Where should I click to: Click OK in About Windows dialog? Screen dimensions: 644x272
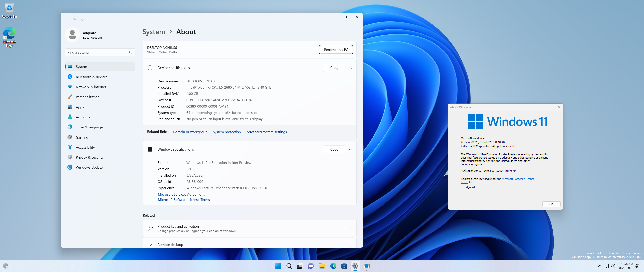pyautogui.click(x=551, y=204)
